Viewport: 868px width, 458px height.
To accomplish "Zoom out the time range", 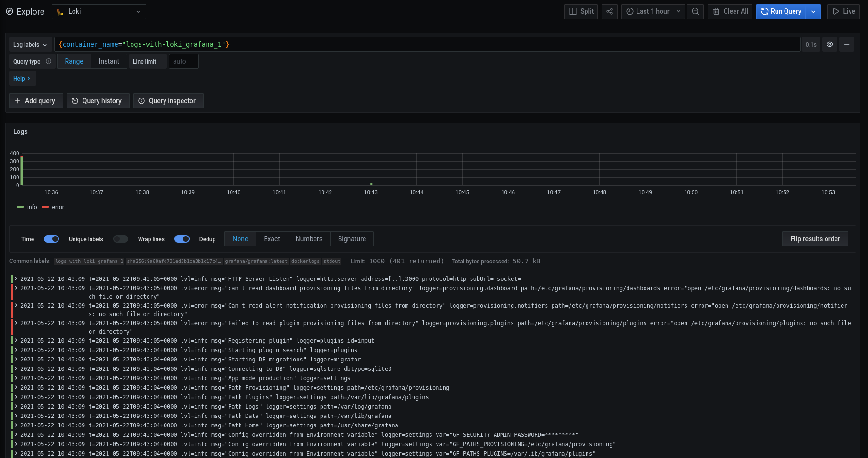I will point(695,12).
